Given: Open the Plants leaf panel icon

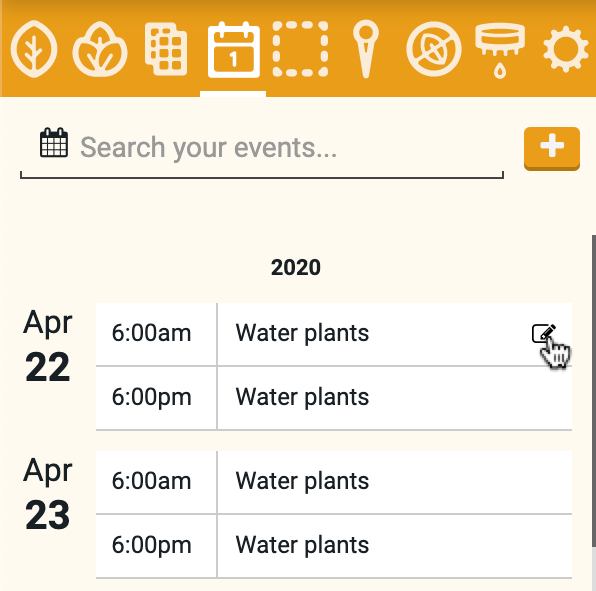Looking at the screenshot, I should [34, 49].
